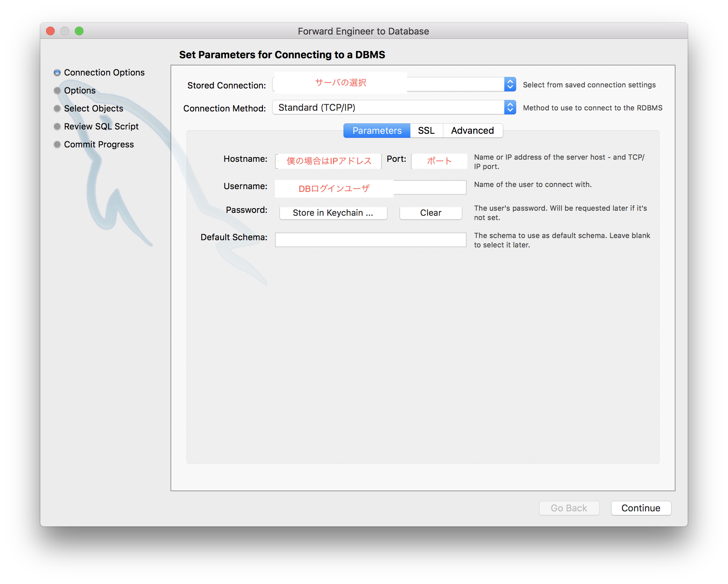728x584 pixels.
Task: Click the Clear password button
Action: tap(431, 212)
